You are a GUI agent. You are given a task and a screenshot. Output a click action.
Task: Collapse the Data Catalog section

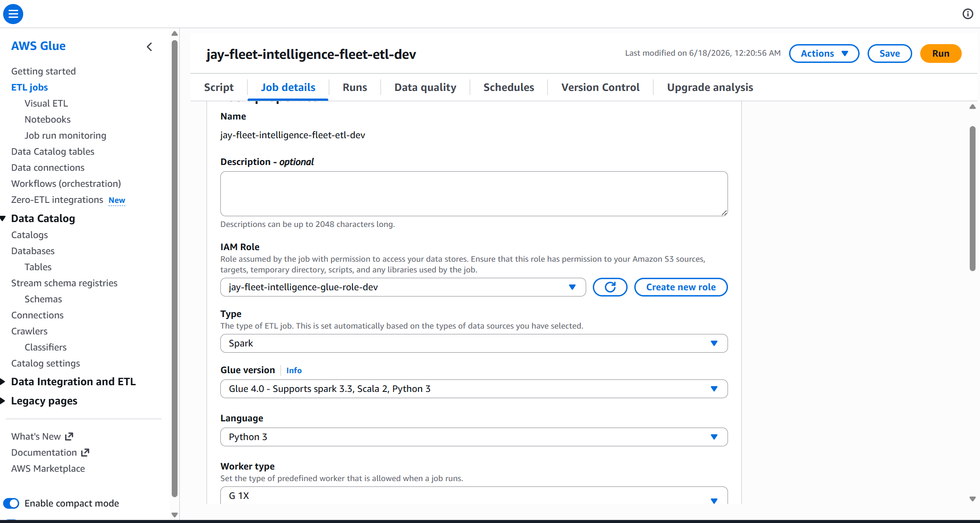point(3,218)
